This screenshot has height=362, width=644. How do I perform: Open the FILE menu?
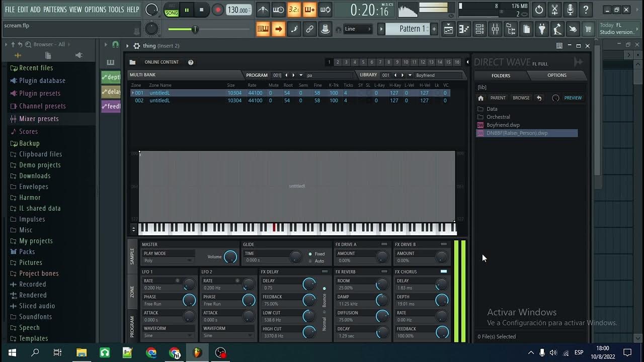tap(10, 10)
